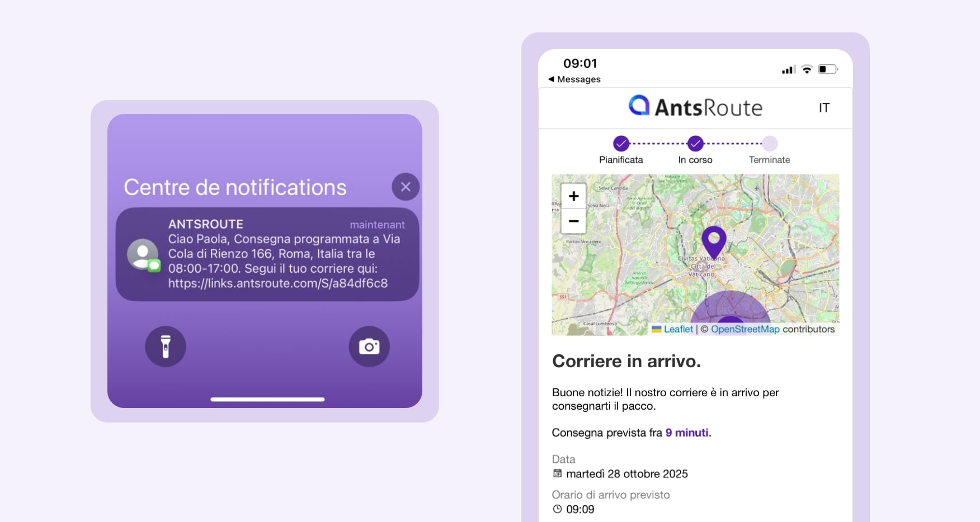Return to Messages via the back link
This screenshot has width=980, height=522.
(x=574, y=79)
